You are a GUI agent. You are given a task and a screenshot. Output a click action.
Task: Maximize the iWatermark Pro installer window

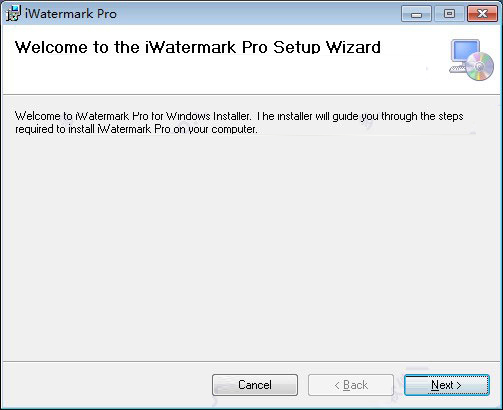click(449, 14)
